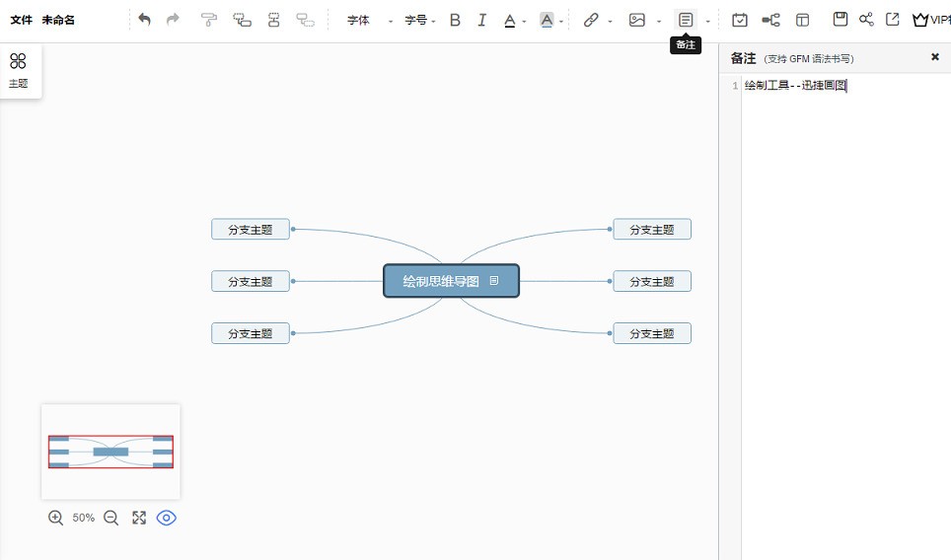Toggle the minimap eye visibility icon
Viewport: 951px width, 560px height.
166,518
